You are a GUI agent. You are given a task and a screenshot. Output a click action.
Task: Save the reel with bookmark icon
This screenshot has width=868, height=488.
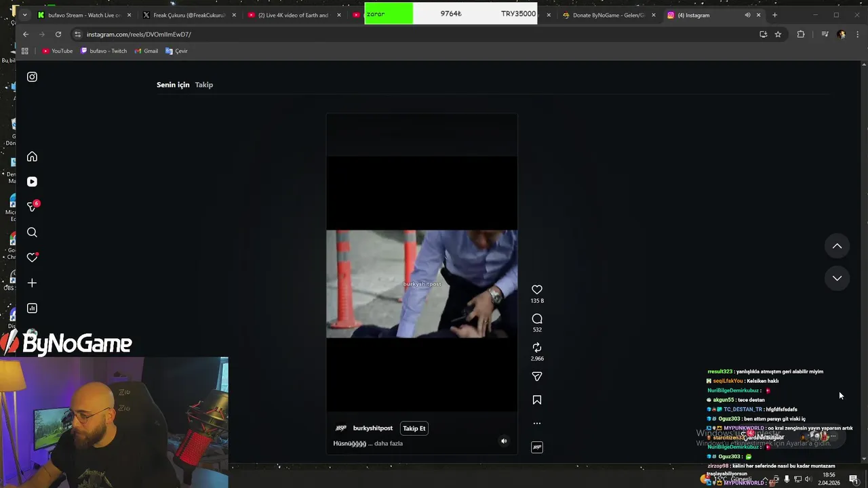(537, 400)
